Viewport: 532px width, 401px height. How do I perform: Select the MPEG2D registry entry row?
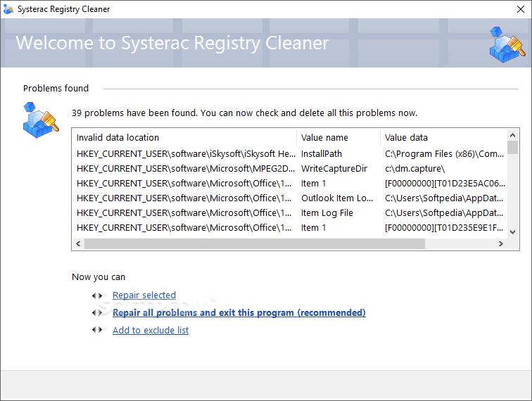(290, 169)
